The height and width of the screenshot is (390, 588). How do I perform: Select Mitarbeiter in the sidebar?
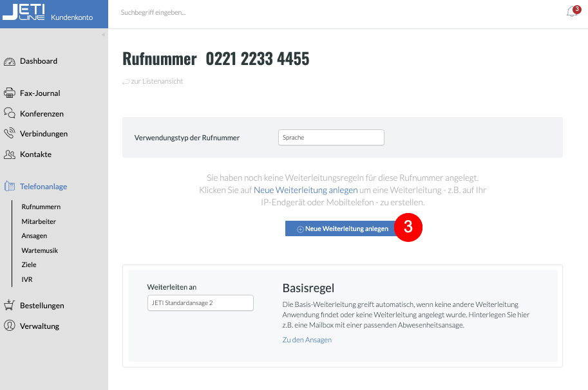pos(39,221)
